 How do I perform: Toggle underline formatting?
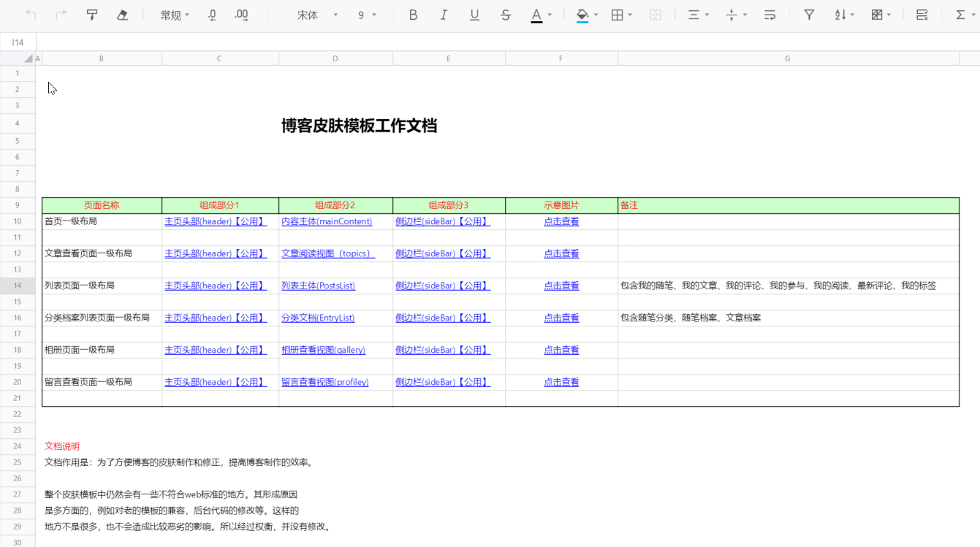coord(474,15)
